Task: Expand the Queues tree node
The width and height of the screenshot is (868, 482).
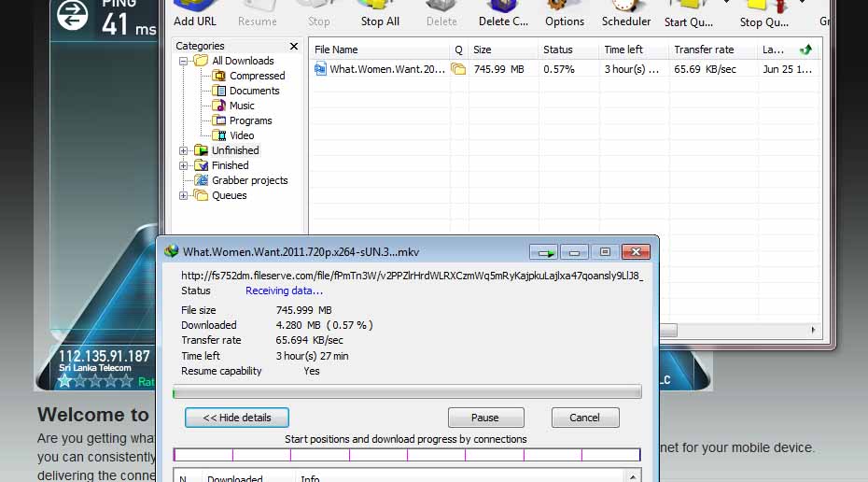Action: (x=183, y=195)
